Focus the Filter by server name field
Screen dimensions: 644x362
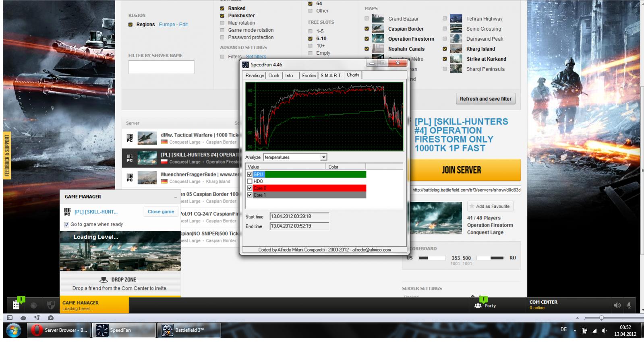(x=161, y=67)
